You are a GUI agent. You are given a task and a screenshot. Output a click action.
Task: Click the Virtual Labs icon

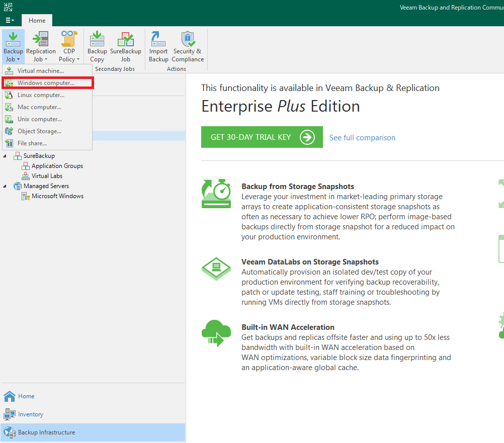click(25, 176)
